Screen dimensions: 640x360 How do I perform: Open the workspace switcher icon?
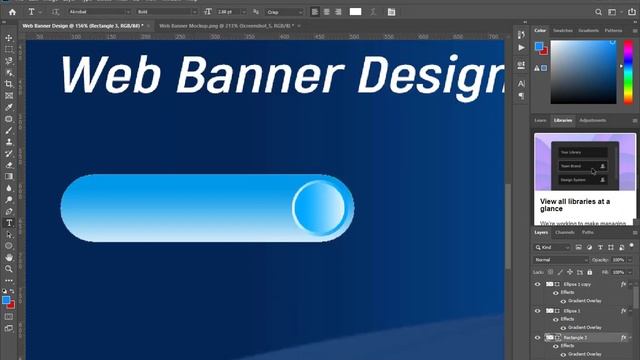point(613,12)
